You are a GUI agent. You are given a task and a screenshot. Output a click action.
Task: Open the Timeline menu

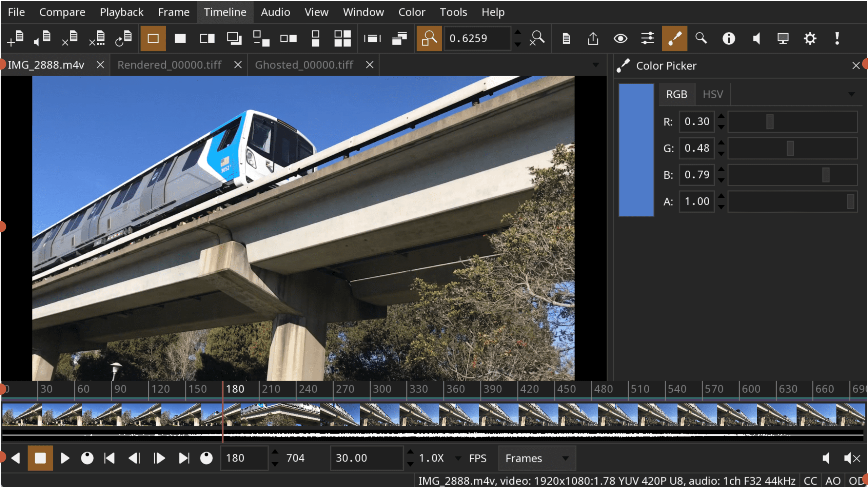point(225,12)
